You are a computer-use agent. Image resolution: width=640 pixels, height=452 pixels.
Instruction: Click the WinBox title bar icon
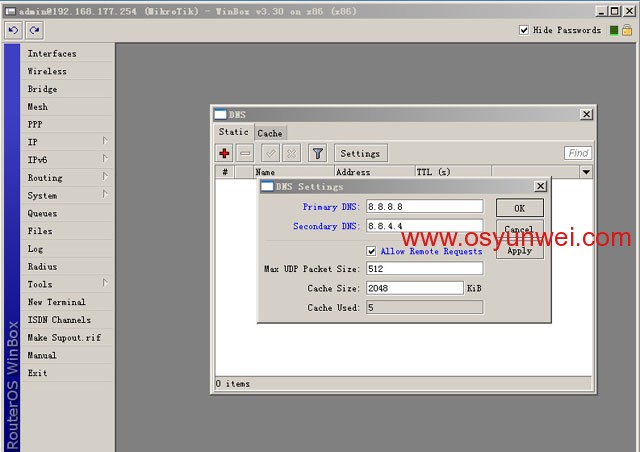click(10, 11)
